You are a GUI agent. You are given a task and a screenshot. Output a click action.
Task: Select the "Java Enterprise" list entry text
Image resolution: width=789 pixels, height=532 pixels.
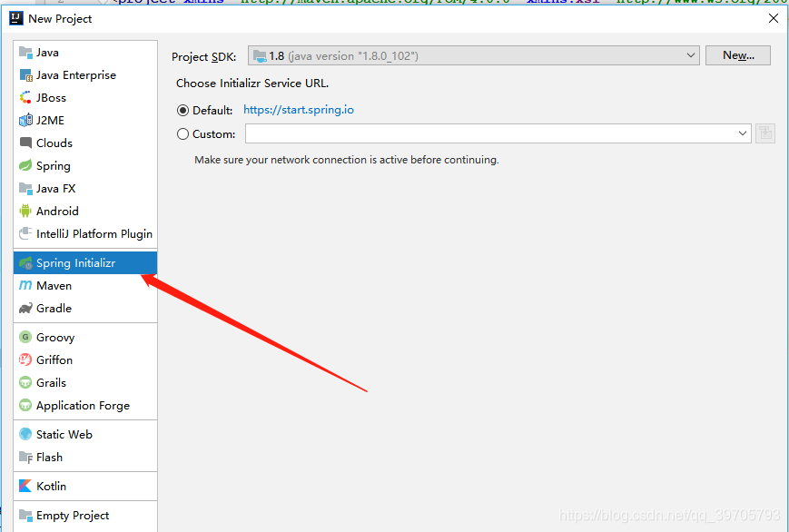pos(76,75)
